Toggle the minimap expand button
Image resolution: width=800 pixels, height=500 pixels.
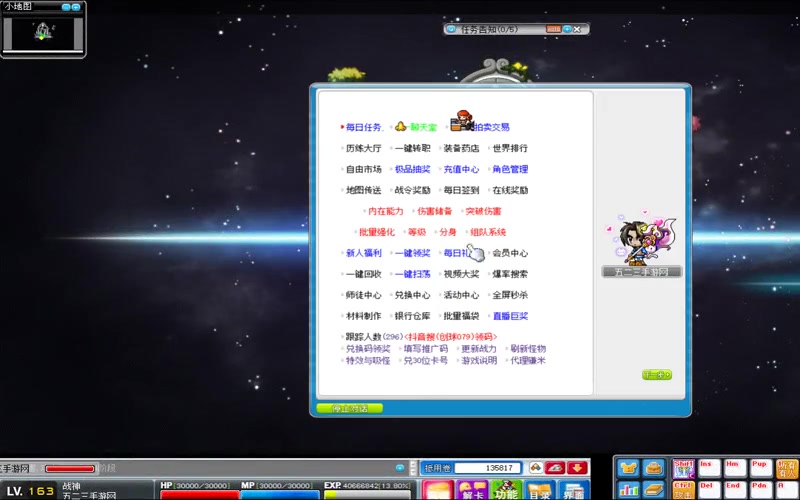[76, 7]
